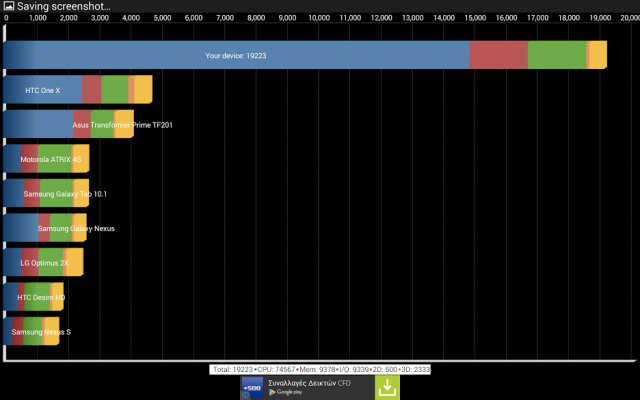Select the 'HTC Desire HD' bar label
Screen dimensions: 640x400
click(41, 298)
